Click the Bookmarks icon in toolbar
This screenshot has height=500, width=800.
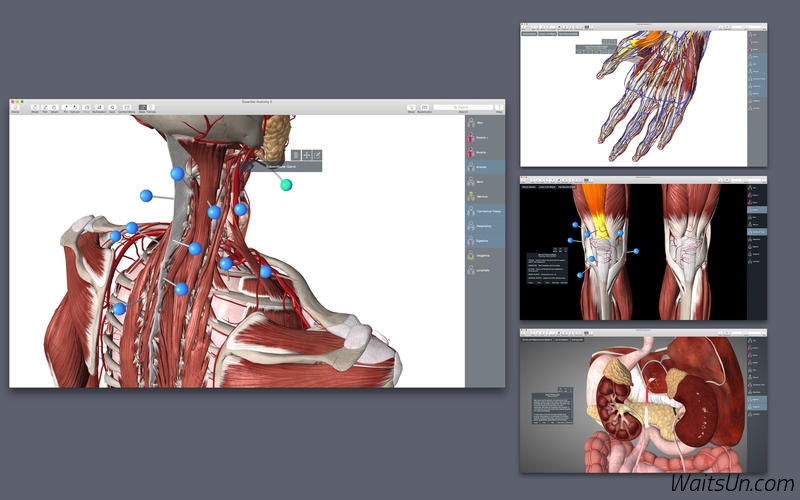(424, 108)
